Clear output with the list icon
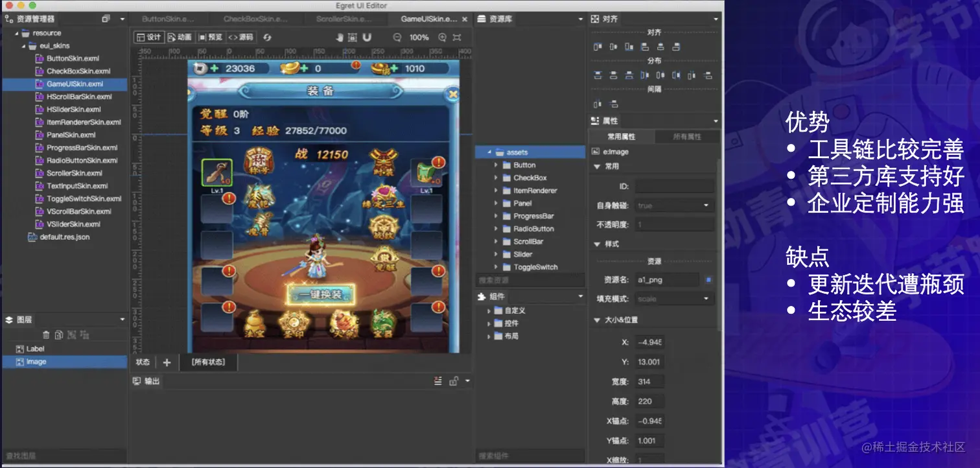This screenshot has width=980, height=468. [x=438, y=381]
